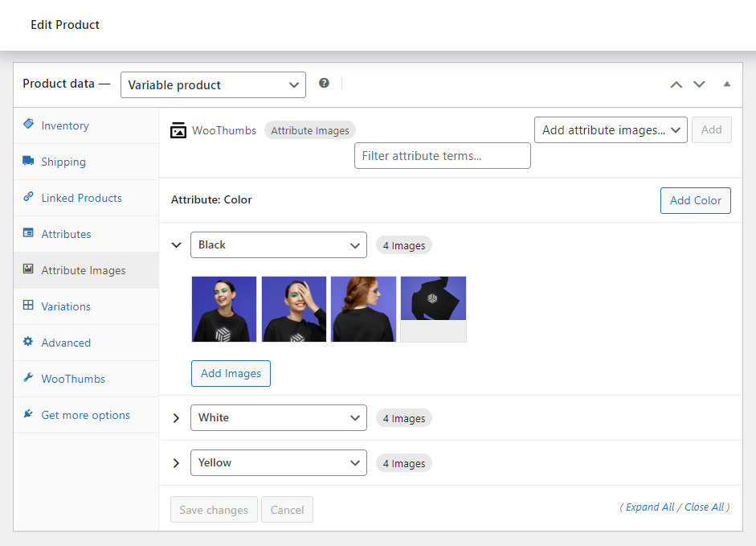Click the Linked Products chain-link icon

(x=29, y=198)
